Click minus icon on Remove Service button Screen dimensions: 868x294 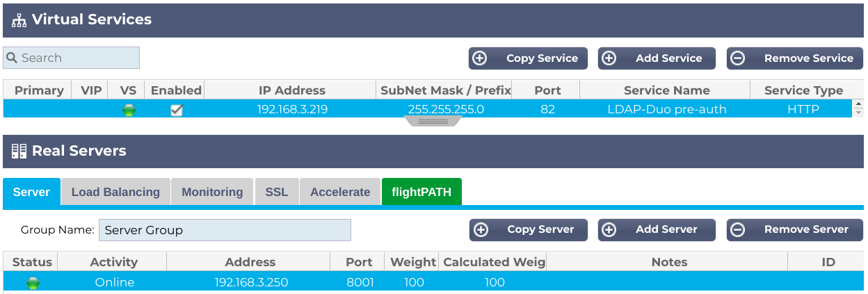coord(737,58)
